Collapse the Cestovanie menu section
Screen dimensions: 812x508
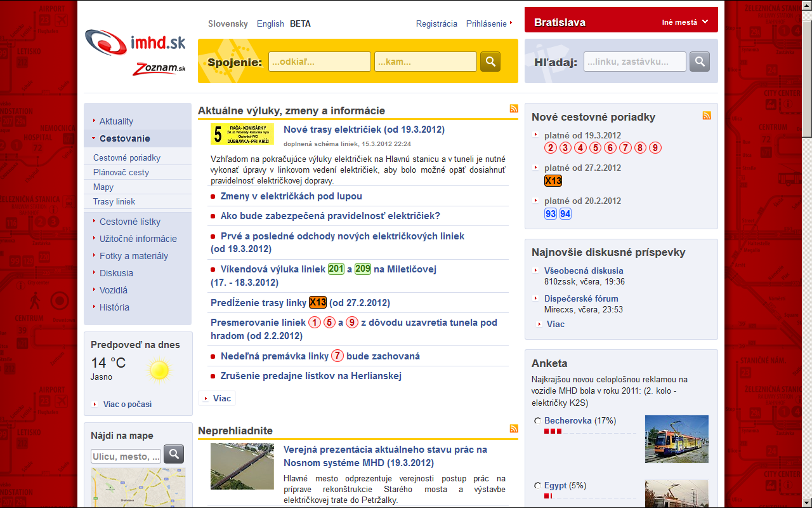(x=124, y=138)
